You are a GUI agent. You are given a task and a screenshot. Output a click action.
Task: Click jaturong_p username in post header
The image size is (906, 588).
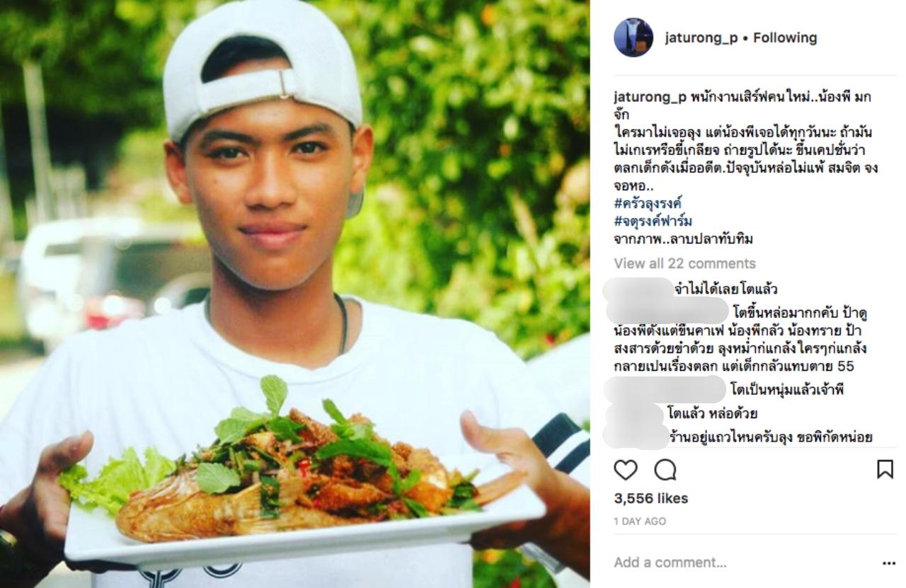point(701,38)
